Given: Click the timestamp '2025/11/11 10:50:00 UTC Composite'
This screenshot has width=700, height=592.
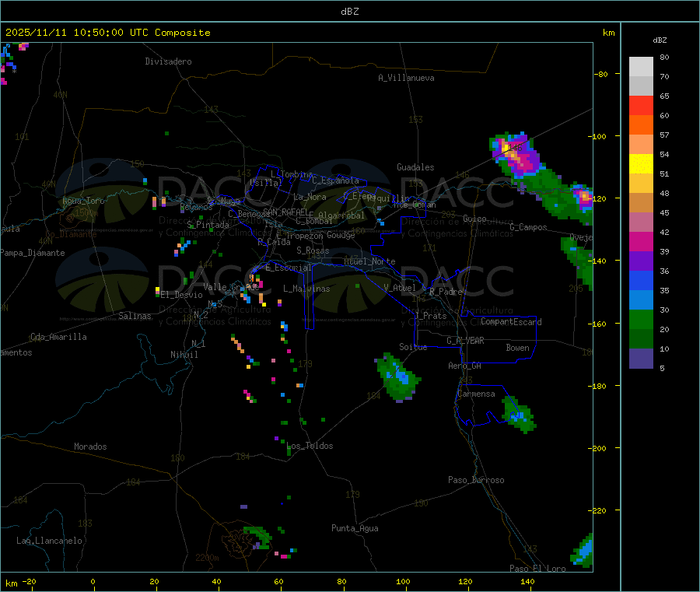Looking at the screenshot, I should click(107, 33).
